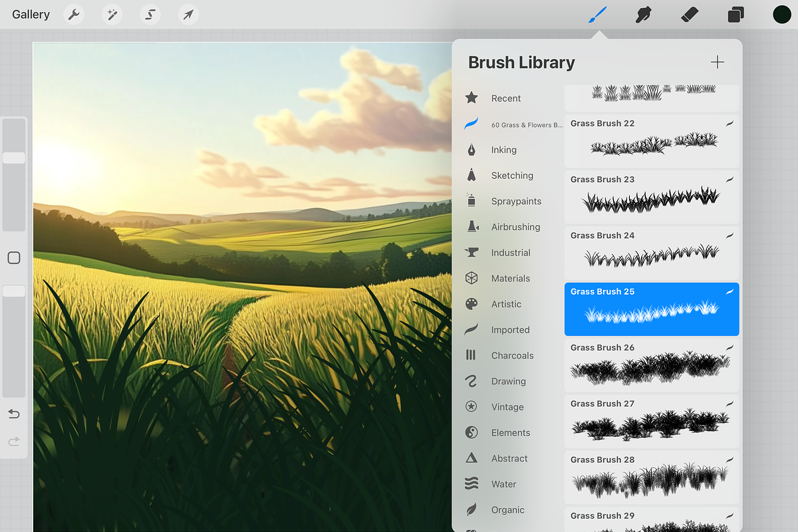
Task: Select Drawing brush set
Action: point(509,381)
